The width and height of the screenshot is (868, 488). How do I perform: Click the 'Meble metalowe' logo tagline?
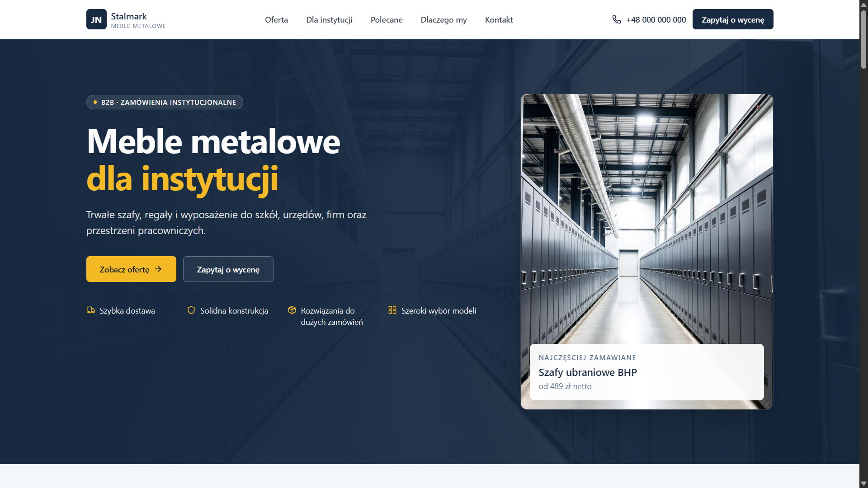pos(138,26)
